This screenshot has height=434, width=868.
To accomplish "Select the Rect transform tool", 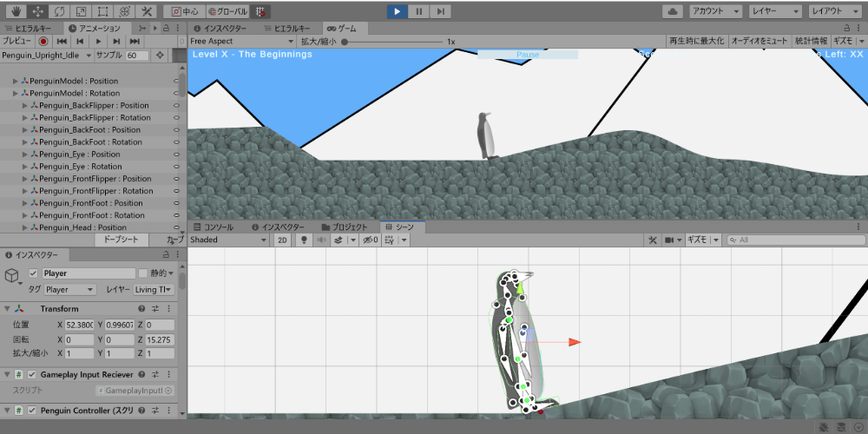I will [x=102, y=12].
